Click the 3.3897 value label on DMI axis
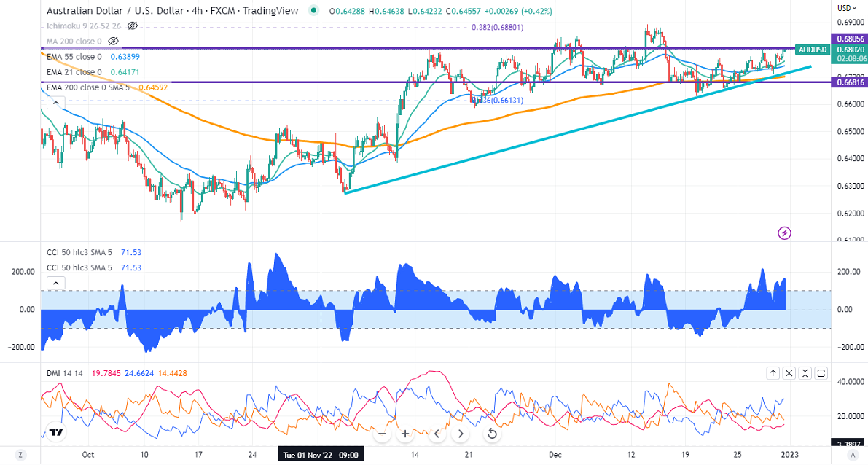 point(849,444)
